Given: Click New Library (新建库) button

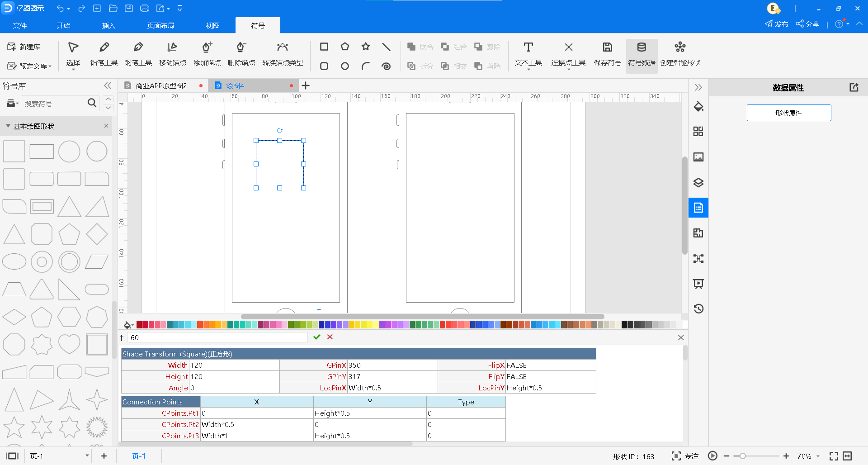Looking at the screenshot, I should pyautogui.click(x=24, y=47).
